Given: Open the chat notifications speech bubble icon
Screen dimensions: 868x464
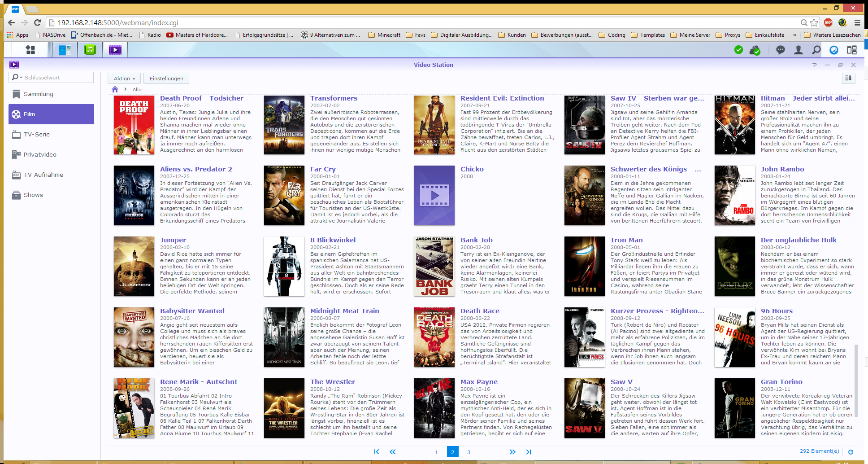Looking at the screenshot, I should click(781, 50).
